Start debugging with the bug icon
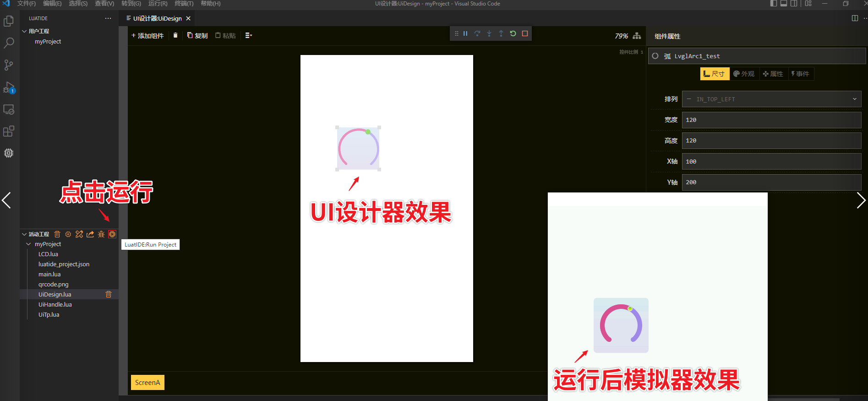This screenshot has width=868, height=401. click(101, 234)
